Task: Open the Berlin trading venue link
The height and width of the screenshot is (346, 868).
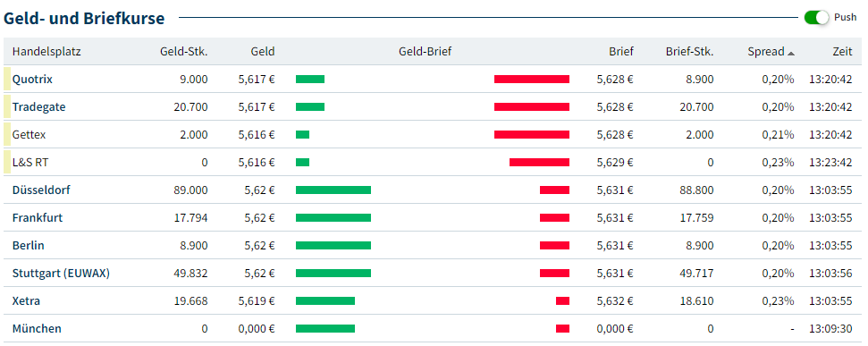Action: click(x=29, y=245)
